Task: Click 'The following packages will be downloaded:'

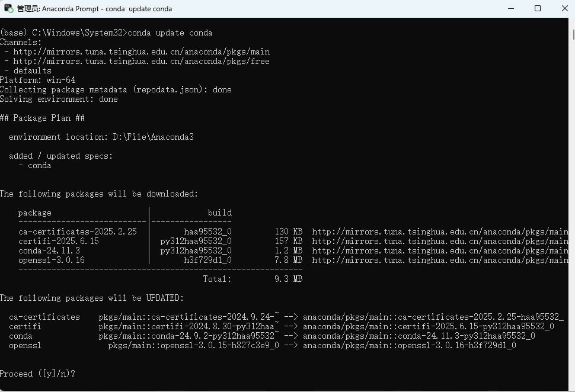Action: [99, 194]
